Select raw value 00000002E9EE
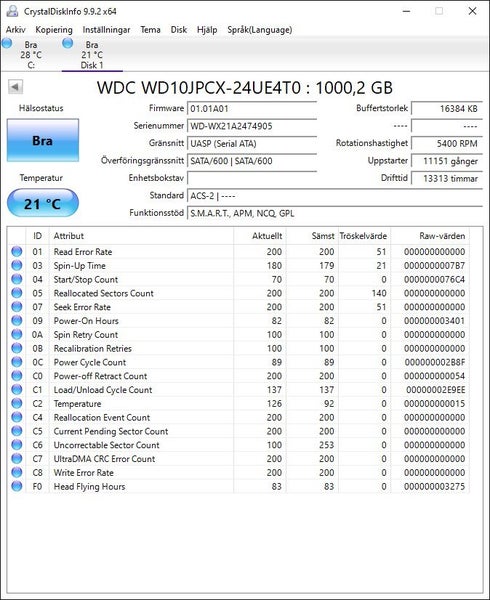This screenshot has width=490, height=600. pyautogui.click(x=436, y=390)
